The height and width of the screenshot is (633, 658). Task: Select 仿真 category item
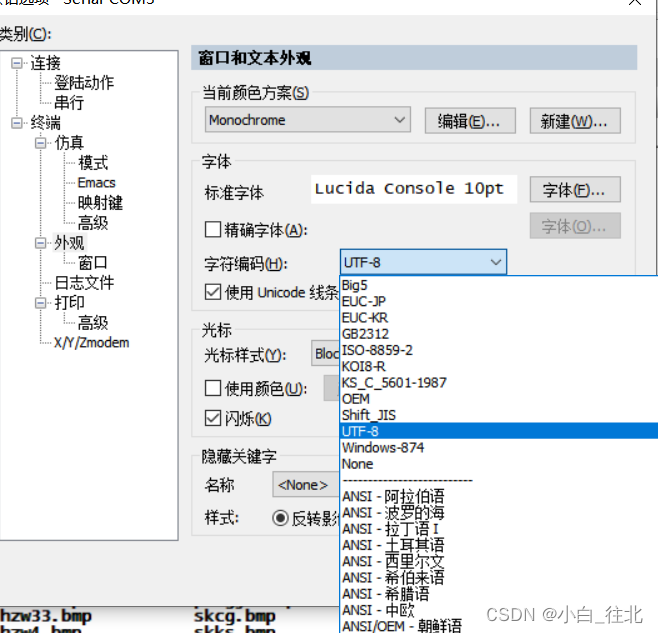pyautogui.click(x=69, y=143)
